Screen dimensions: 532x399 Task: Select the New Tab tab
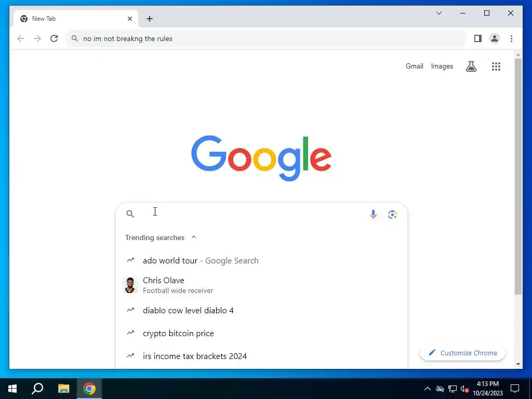point(76,19)
